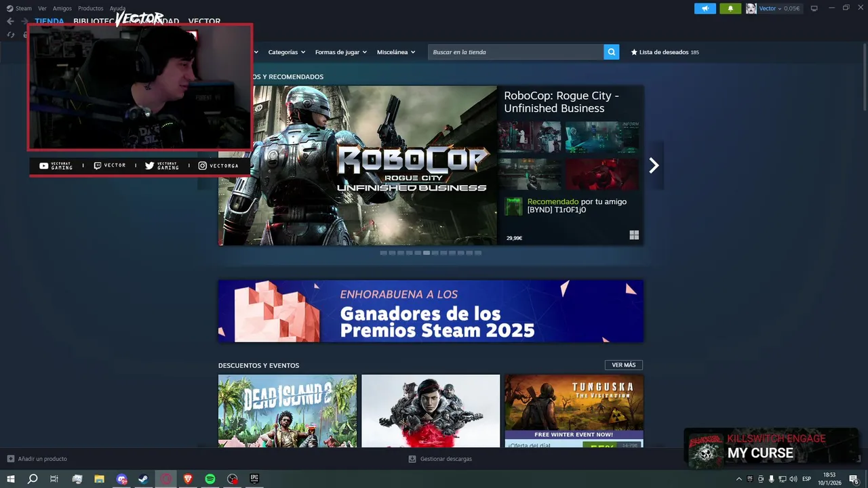Image resolution: width=868 pixels, height=488 pixels.
Task: View second RoboCop screenshot thumbnail
Action: [602, 137]
